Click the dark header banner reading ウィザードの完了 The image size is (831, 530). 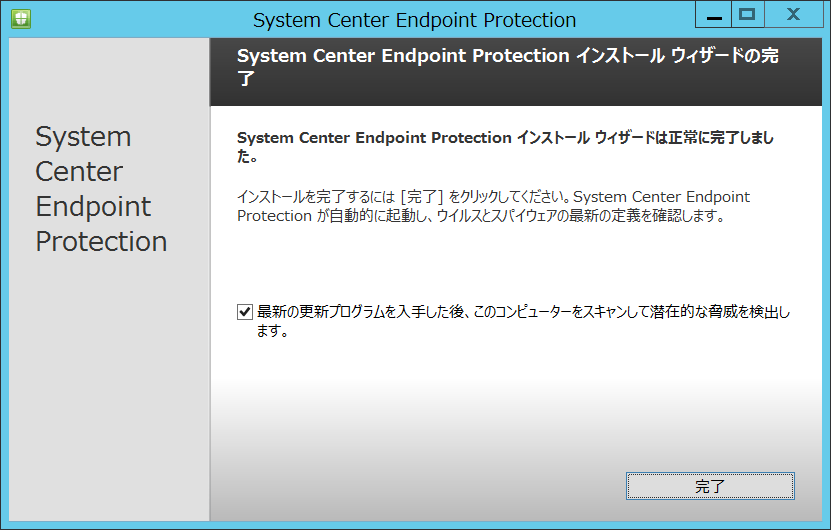point(516,72)
